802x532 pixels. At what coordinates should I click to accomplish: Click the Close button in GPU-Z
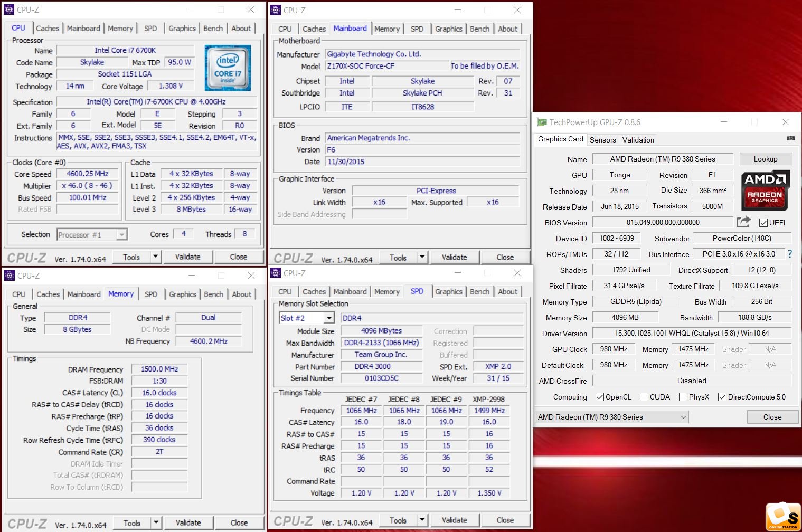click(772, 417)
